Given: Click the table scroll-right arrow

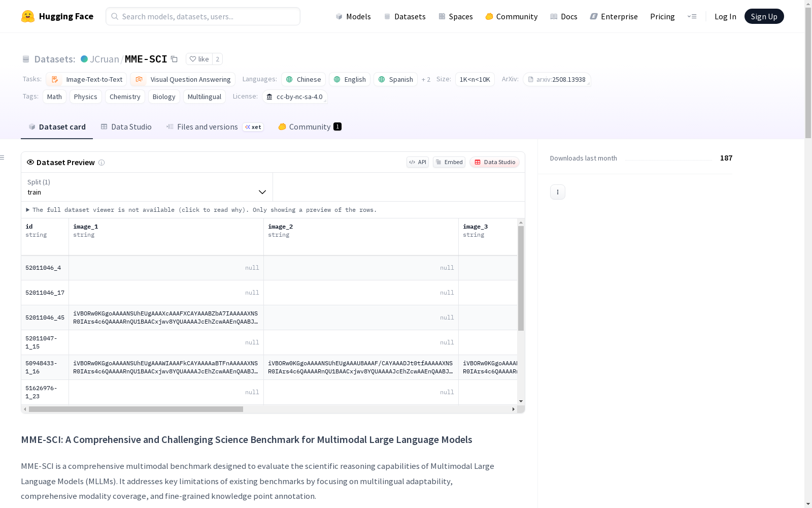Looking at the screenshot, I should point(514,409).
